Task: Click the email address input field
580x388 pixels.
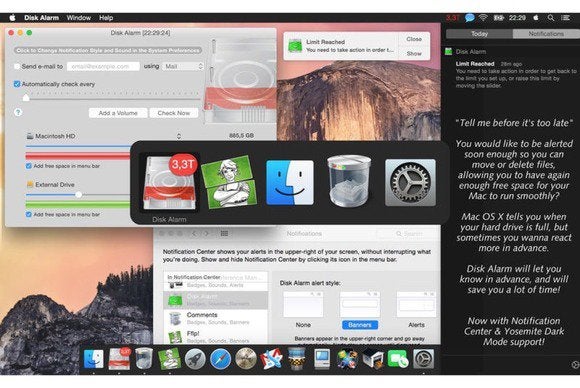Action: click(103, 66)
